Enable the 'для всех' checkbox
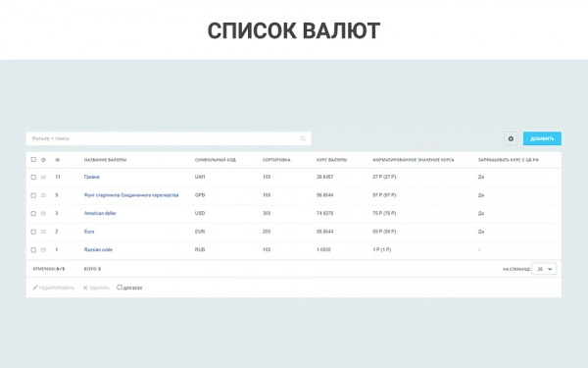The width and height of the screenshot is (588, 368). (x=120, y=288)
